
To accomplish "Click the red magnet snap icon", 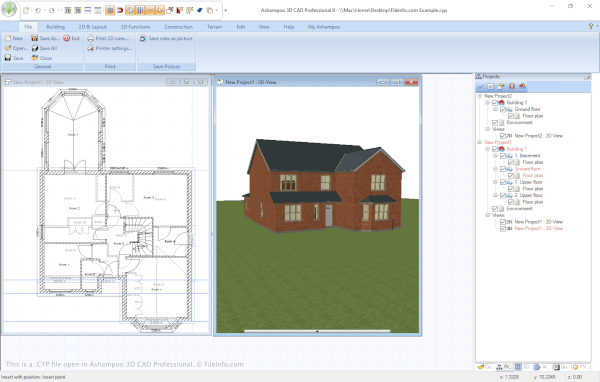I will tap(120, 10).
